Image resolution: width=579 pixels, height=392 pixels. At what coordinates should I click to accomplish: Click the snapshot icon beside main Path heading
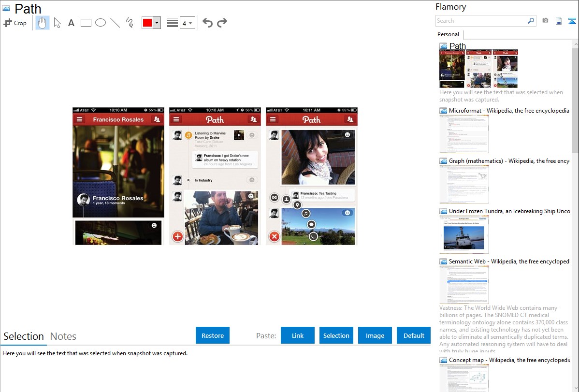[6, 9]
